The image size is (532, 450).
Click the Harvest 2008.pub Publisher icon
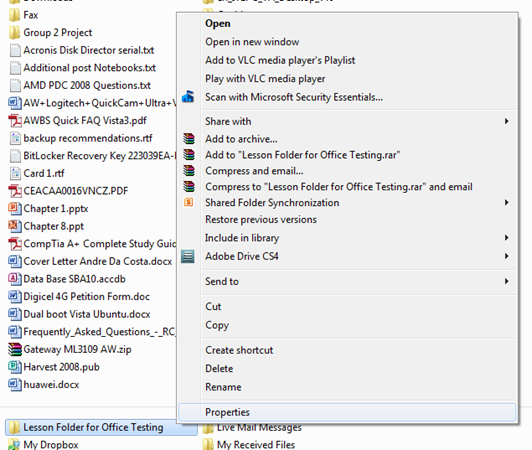15,367
